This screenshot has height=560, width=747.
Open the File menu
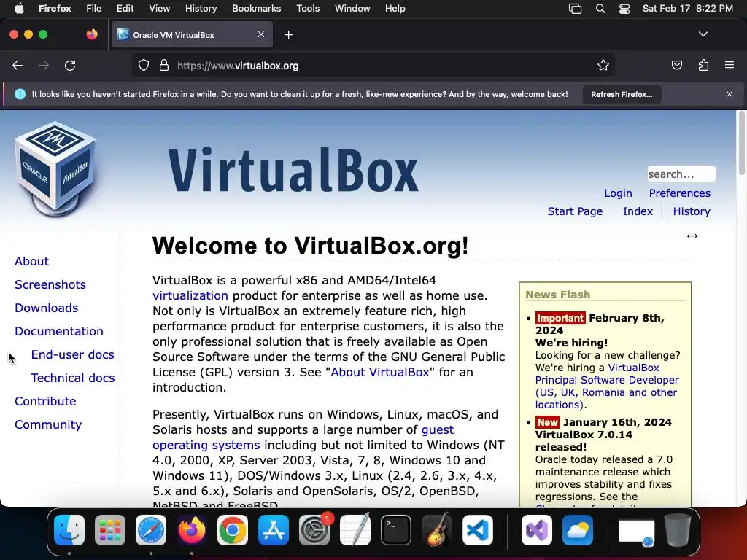tap(93, 9)
